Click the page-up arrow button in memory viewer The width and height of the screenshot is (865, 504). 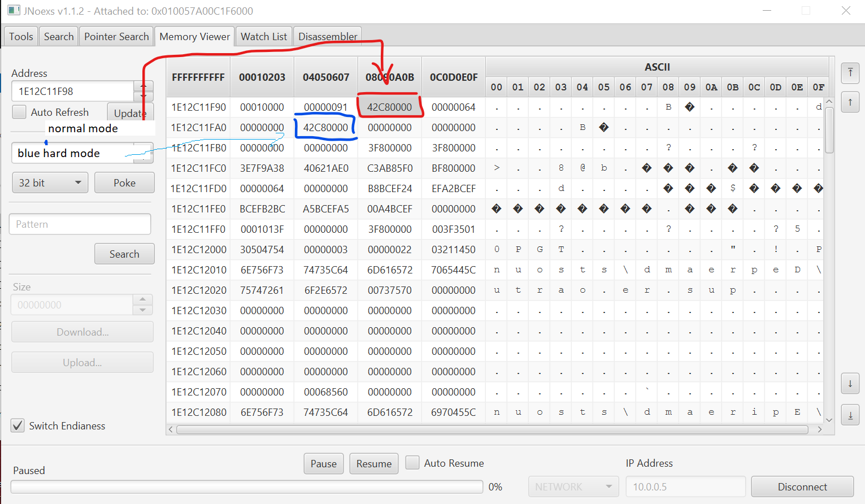click(x=850, y=102)
